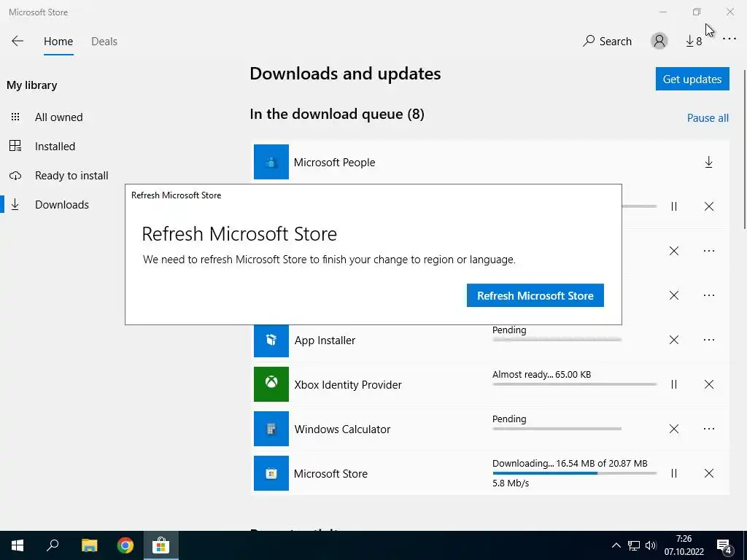The width and height of the screenshot is (747, 560).
Task: Open the notification center icon
Action: [x=724, y=545]
